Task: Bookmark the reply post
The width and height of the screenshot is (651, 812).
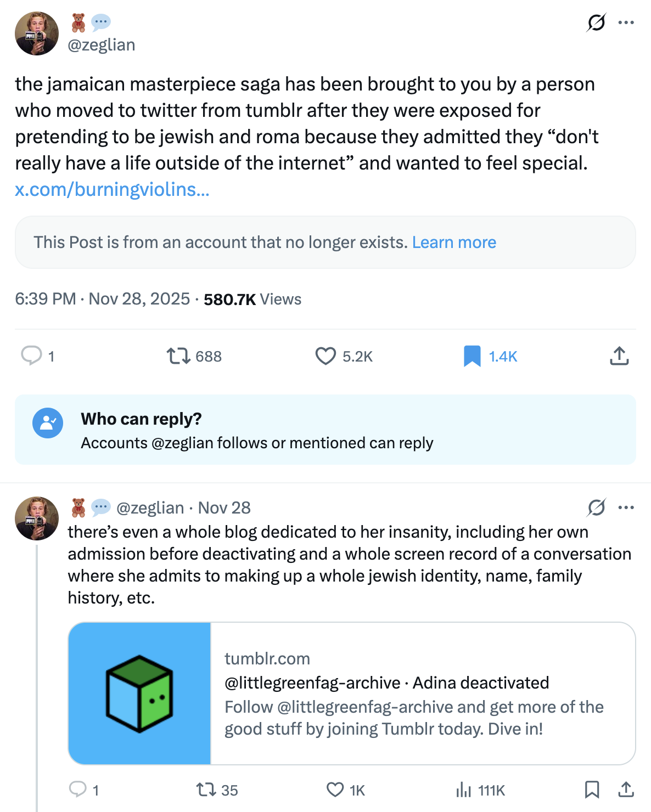Action: [x=592, y=790]
